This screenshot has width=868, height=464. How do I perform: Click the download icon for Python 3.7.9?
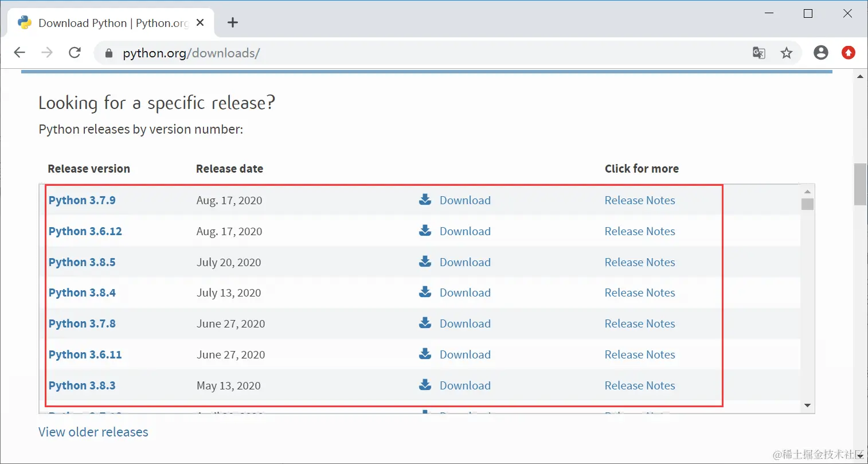(425, 200)
